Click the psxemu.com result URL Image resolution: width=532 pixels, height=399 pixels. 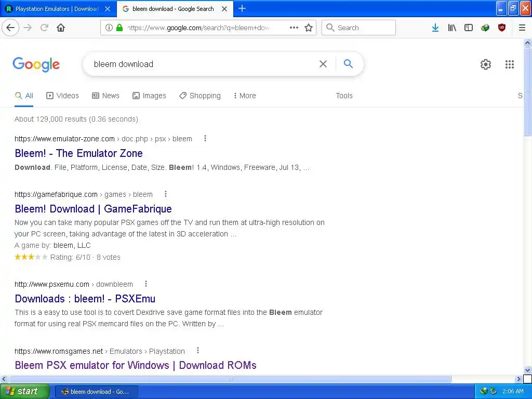point(74,284)
